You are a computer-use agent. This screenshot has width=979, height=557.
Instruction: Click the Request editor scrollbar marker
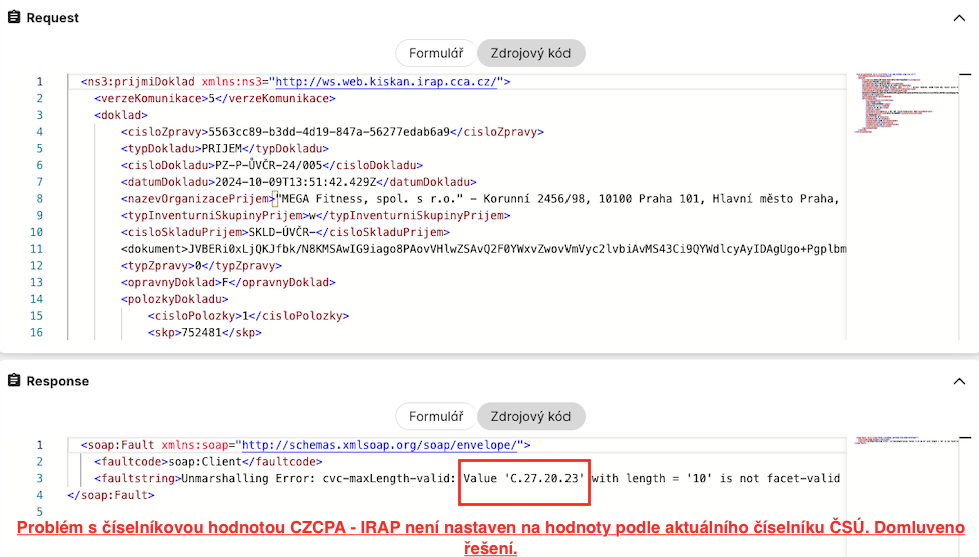[965, 74]
